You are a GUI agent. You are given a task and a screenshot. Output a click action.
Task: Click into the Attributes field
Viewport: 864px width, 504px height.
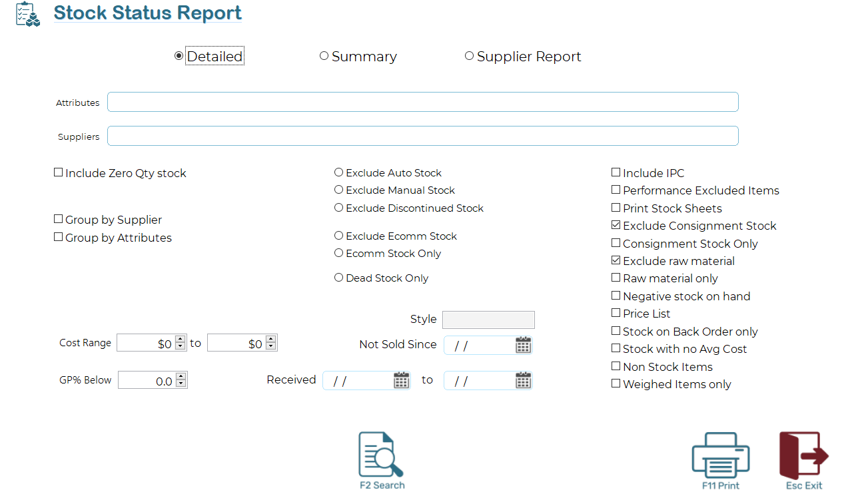pos(422,102)
